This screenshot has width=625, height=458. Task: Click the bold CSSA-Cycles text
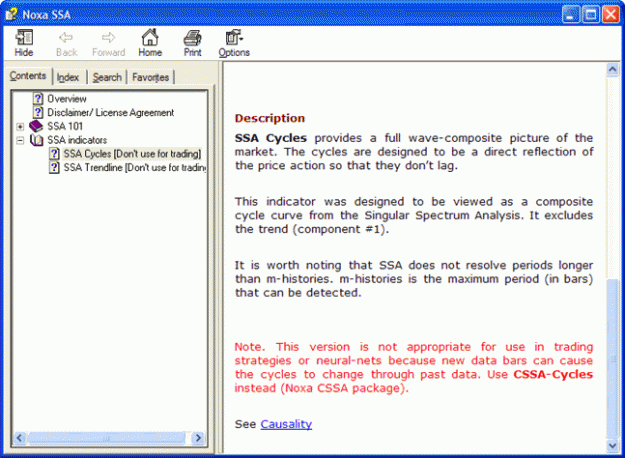click(553, 374)
